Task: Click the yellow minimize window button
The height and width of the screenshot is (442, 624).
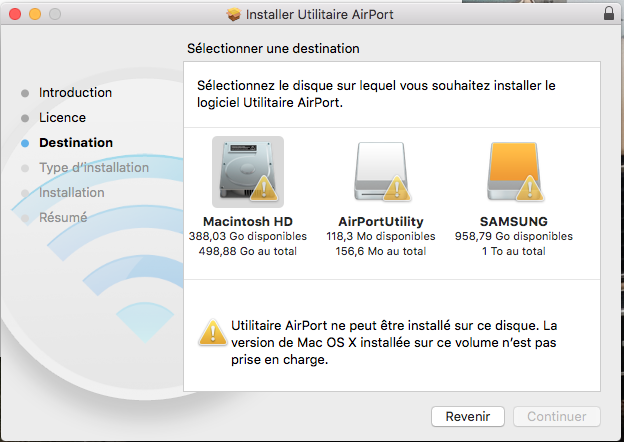Action: click(35, 14)
